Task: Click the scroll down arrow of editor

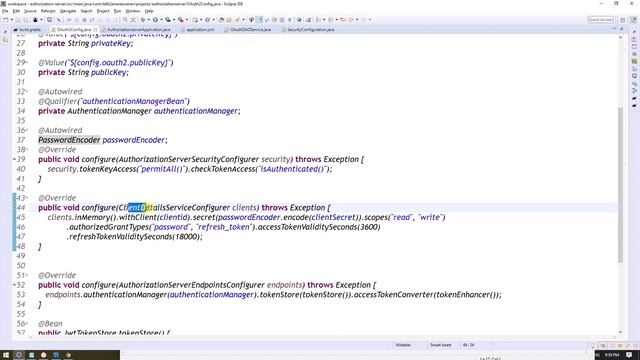Action: 620,332
